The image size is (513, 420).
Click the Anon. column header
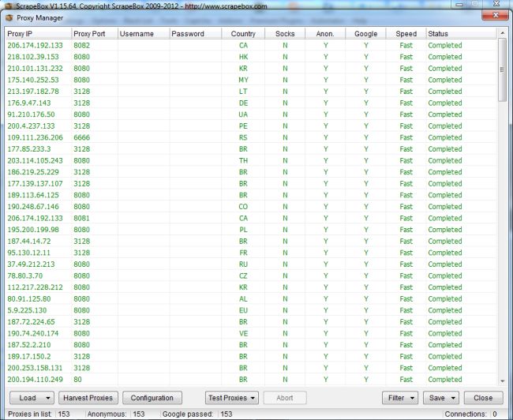pyautogui.click(x=325, y=34)
